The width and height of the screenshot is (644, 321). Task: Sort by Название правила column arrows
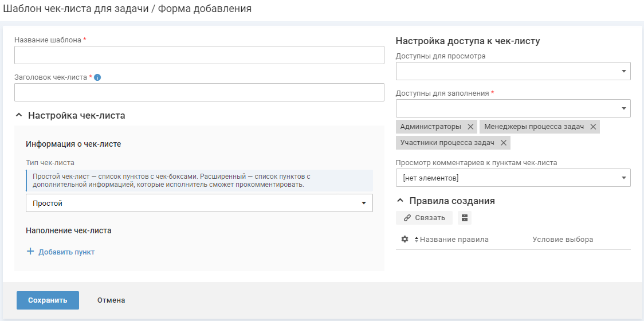click(417, 240)
